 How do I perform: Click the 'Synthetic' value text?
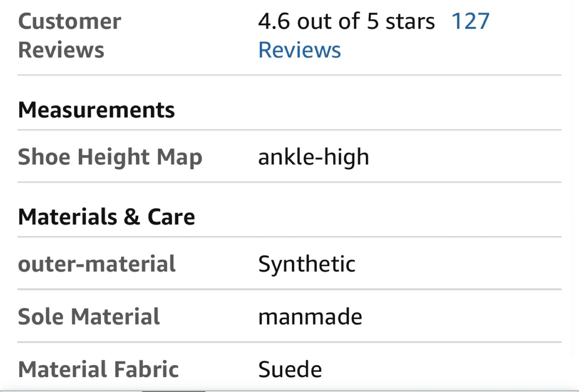pos(307,264)
